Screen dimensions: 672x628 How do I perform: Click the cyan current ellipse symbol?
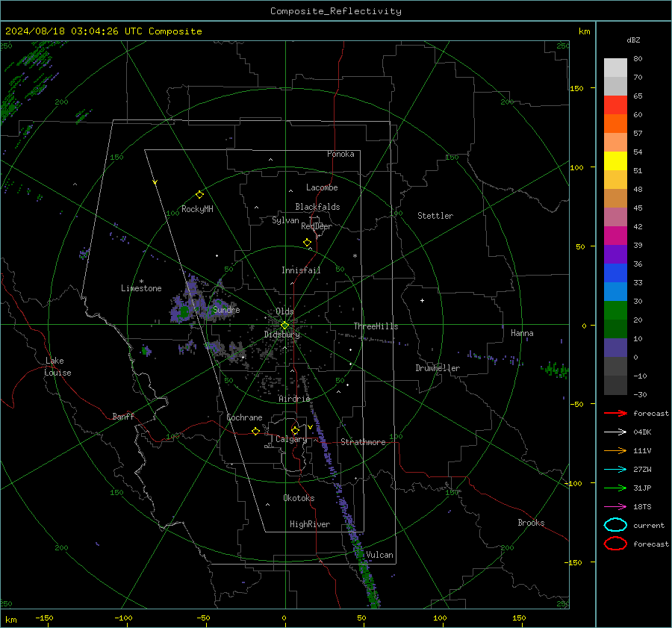pyautogui.click(x=615, y=525)
